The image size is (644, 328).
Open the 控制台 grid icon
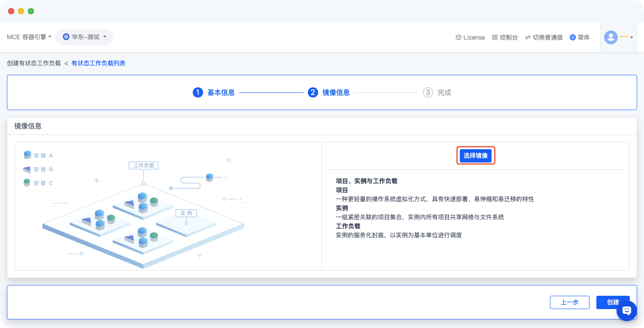(495, 37)
